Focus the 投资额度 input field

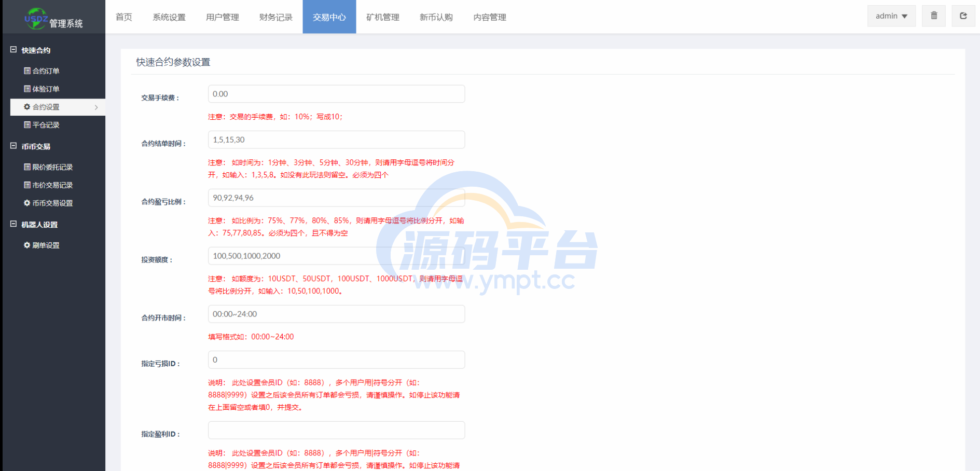337,256
